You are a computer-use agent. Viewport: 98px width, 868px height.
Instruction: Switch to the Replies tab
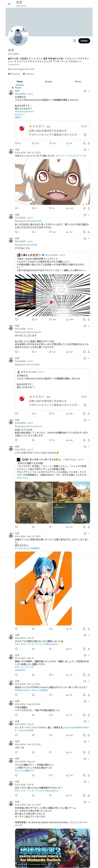49,82
